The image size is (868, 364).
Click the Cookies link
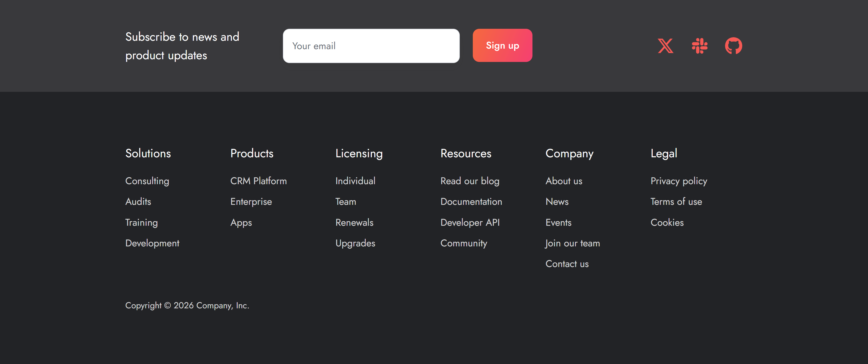tap(667, 223)
